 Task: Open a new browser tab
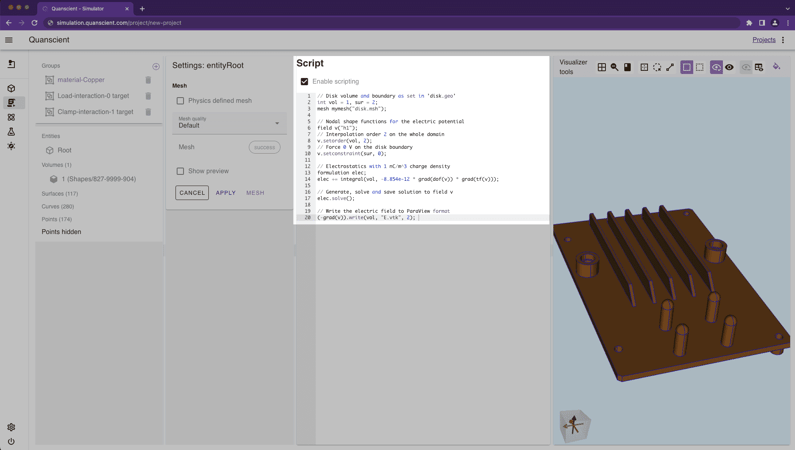[142, 9]
